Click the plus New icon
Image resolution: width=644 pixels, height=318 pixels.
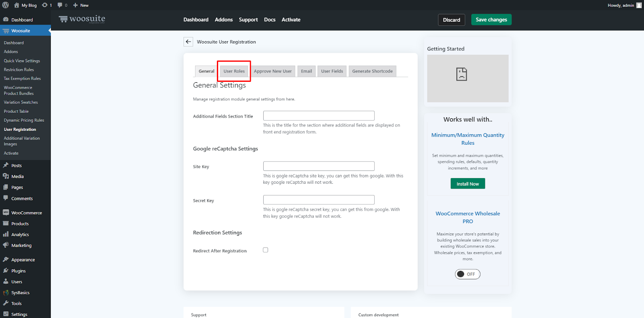(75, 5)
